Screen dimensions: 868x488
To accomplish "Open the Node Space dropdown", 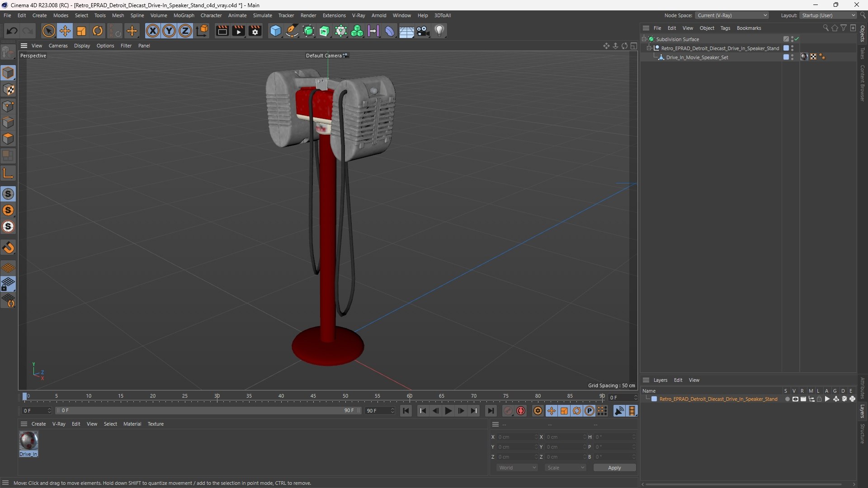I will tap(731, 15).
